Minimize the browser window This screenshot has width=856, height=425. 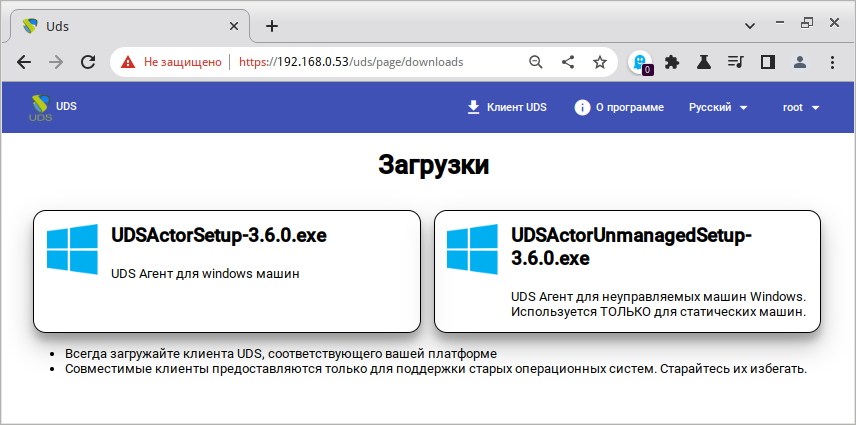780,22
